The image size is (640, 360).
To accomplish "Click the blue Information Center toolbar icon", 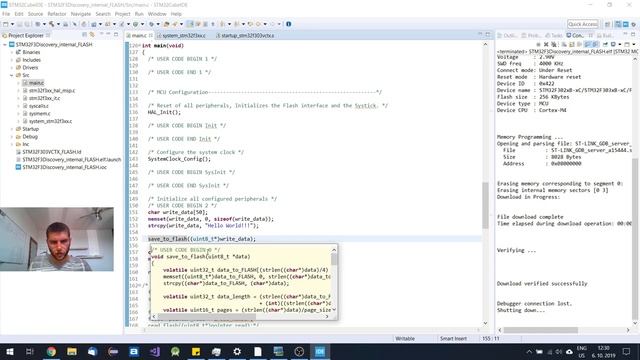I will click(289, 24).
